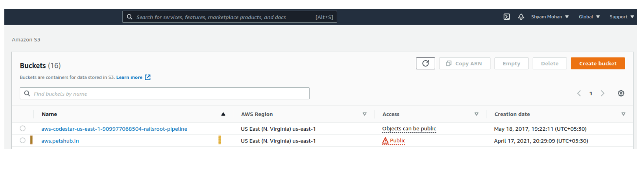The width and height of the screenshot is (644, 182).
Task: Refresh the buckets list
Action: 425,63
